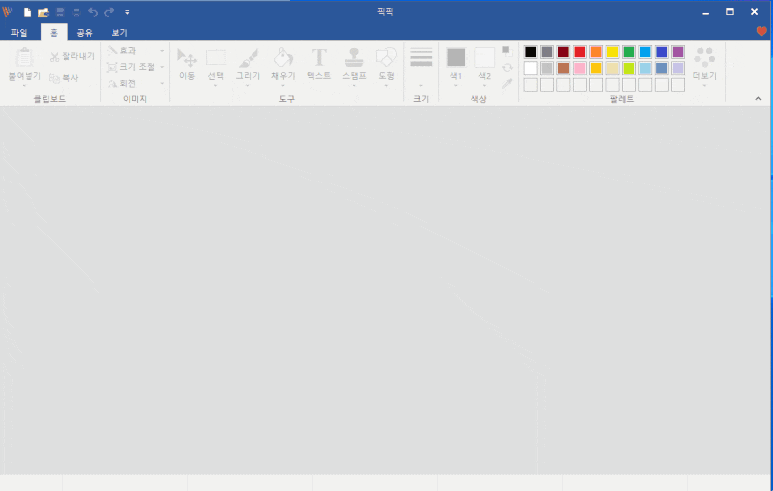The height and width of the screenshot is (491, 773).
Task: Pick the 색2 background color box
Action: (x=485, y=57)
